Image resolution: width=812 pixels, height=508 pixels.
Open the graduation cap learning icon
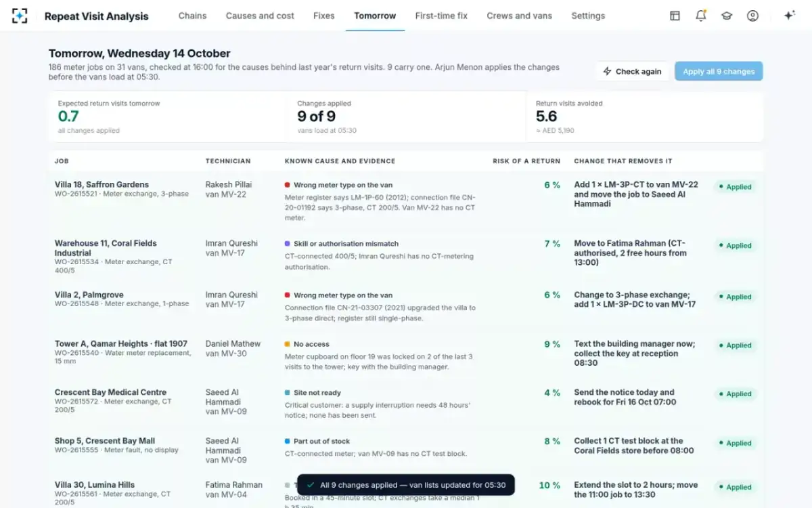(x=727, y=16)
